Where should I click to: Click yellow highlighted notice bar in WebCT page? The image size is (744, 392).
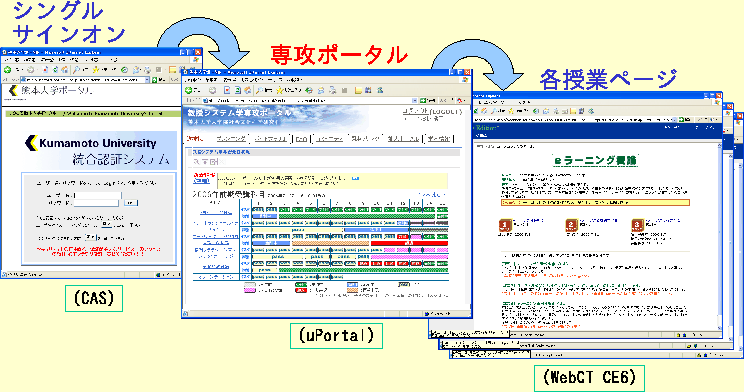(x=595, y=203)
